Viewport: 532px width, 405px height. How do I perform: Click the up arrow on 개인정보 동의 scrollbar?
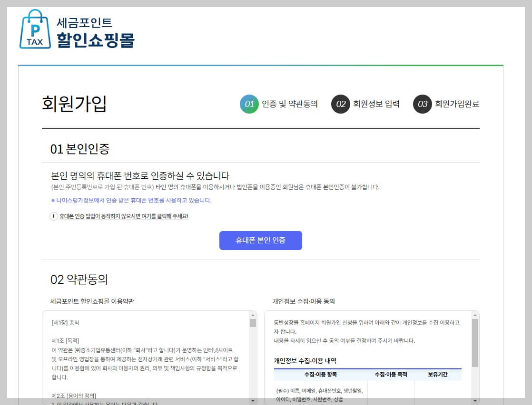point(474,314)
